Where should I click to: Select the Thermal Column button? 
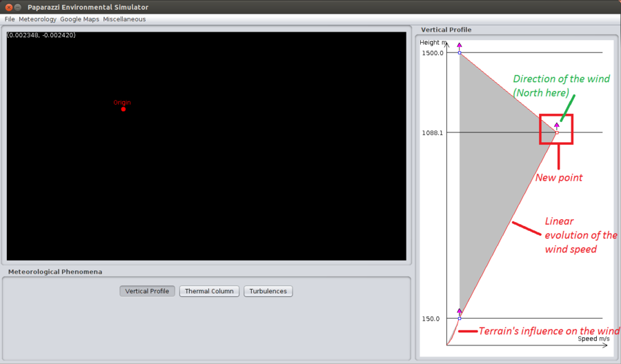tap(209, 291)
